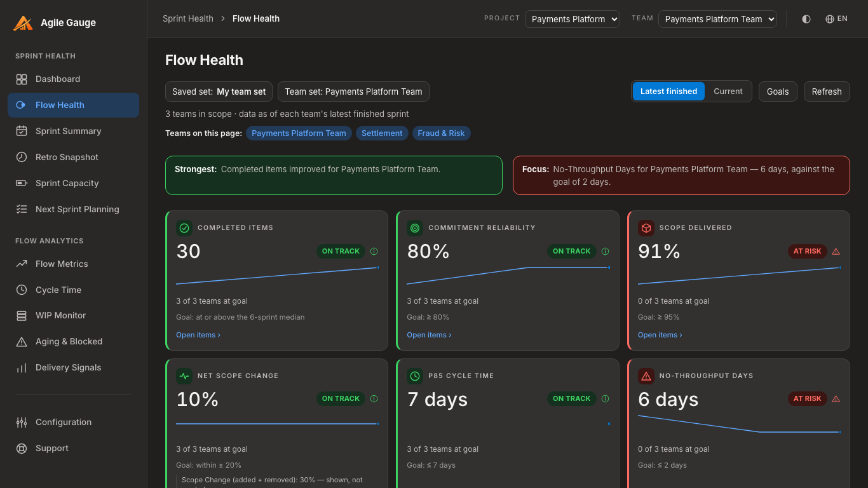Click the Settlement team chip
868x488 pixels.
pyautogui.click(x=382, y=133)
